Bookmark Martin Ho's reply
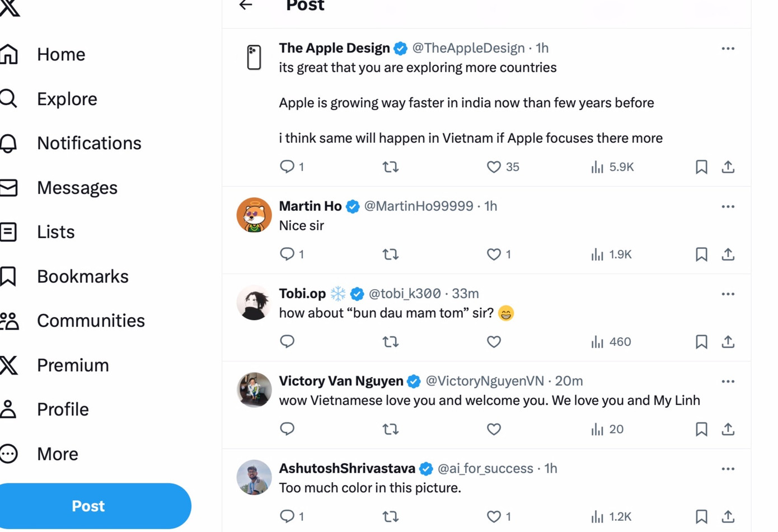This screenshot has width=778, height=532. [701, 255]
